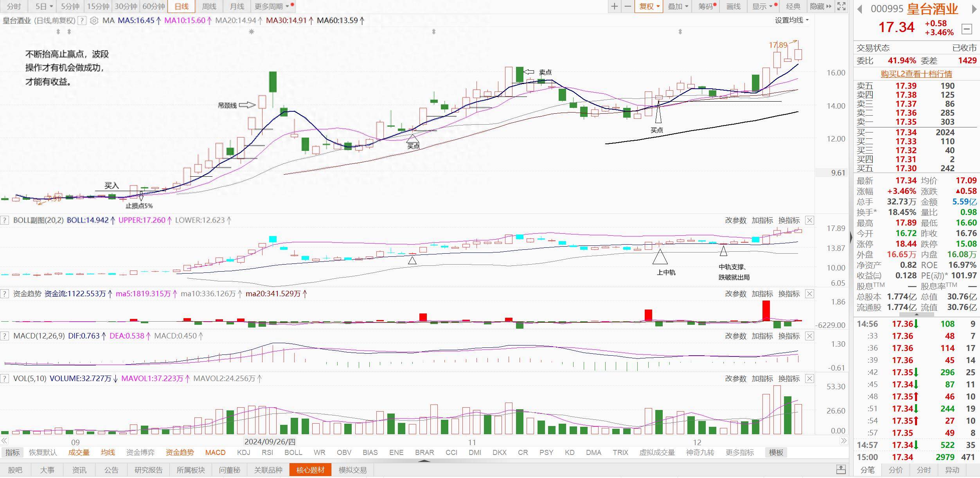Toggle RSI indicator
The height and width of the screenshot is (478, 980).
pos(267,452)
